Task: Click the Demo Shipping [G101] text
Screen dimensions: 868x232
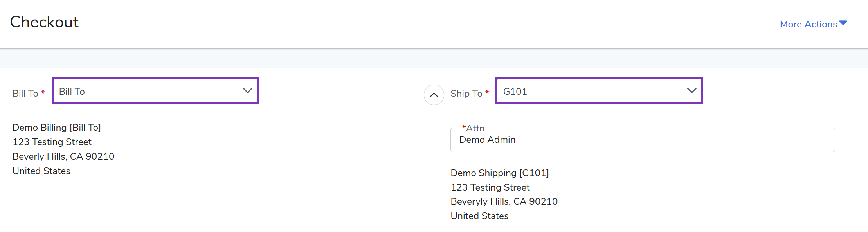Action: tap(500, 173)
